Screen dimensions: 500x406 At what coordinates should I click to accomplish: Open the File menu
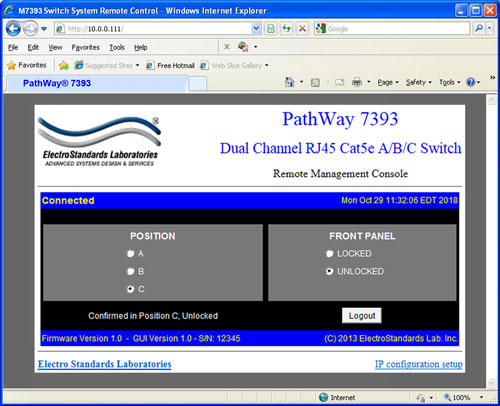click(x=13, y=47)
